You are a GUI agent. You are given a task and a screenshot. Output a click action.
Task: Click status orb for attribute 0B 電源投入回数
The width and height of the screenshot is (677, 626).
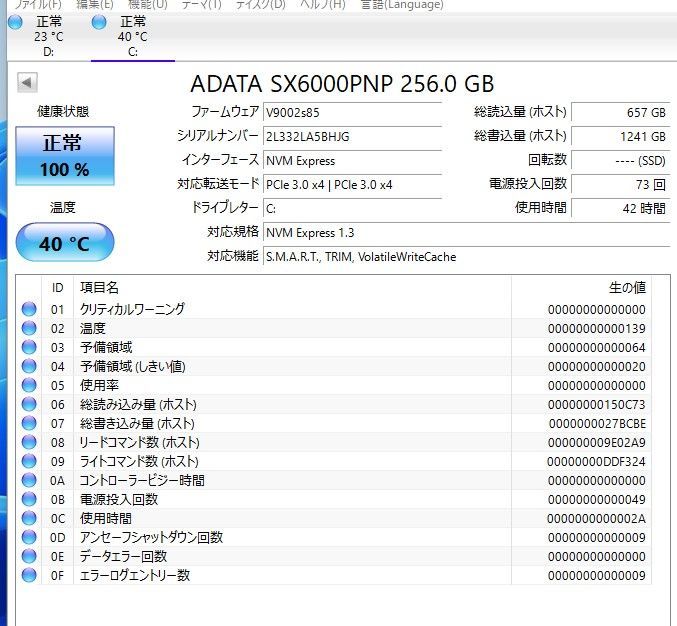coord(29,499)
